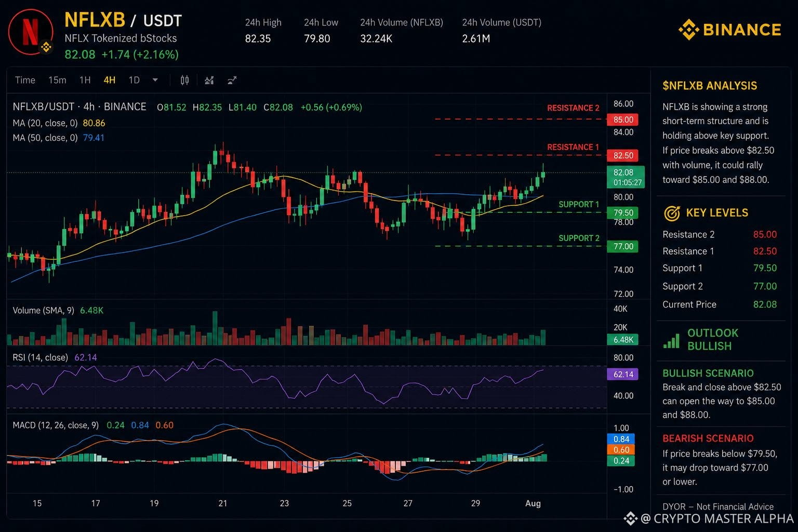Click the '15' date label on time axis

click(37, 503)
